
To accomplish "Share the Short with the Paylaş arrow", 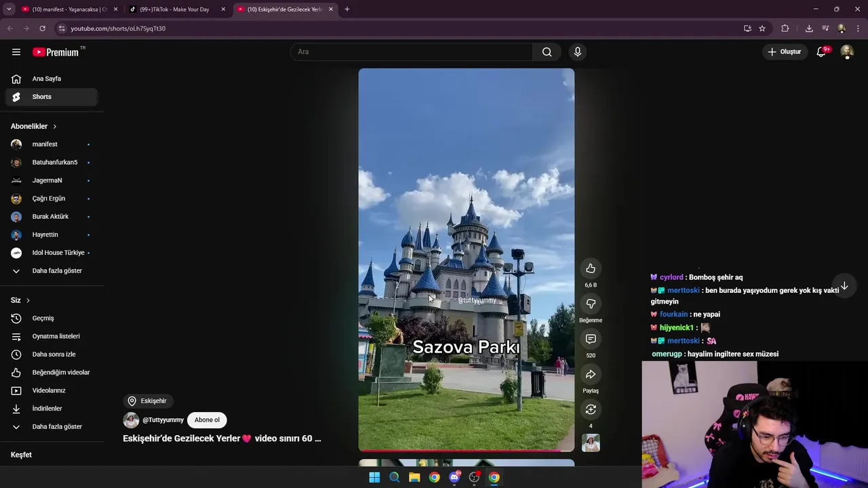I will (x=591, y=374).
